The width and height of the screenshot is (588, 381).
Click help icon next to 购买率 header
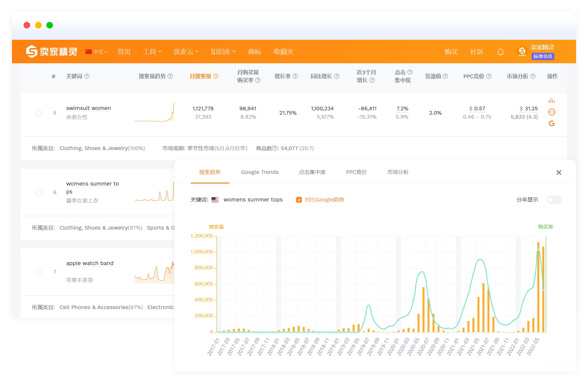point(258,80)
